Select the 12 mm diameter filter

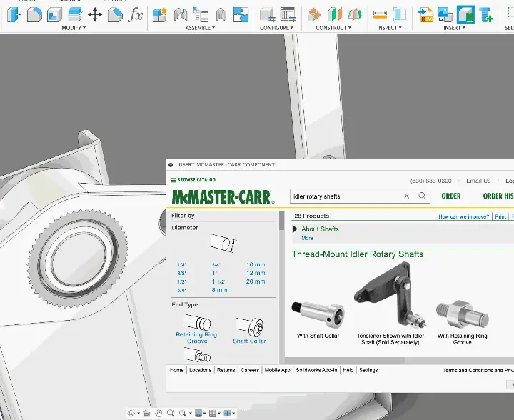point(256,273)
